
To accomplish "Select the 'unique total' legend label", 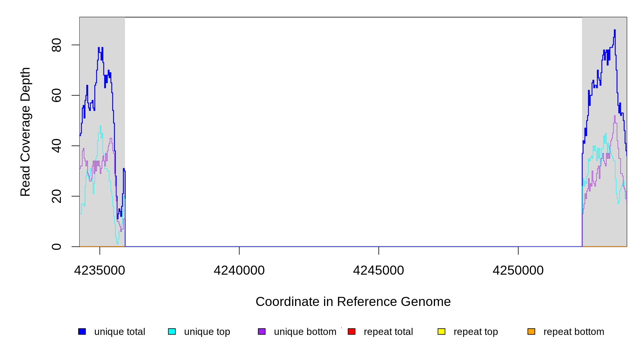I will point(119,332).
